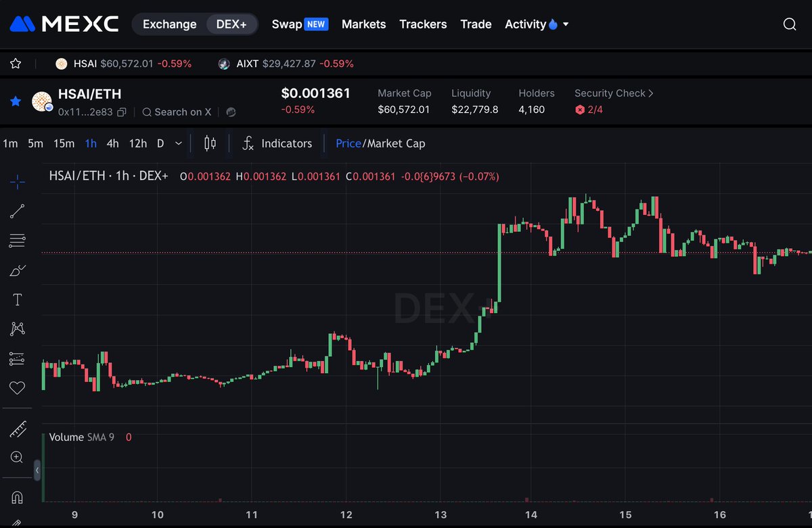Open the round icon beside Search on X
Viewport: 812px width, 528px height.
click(231, 112)
